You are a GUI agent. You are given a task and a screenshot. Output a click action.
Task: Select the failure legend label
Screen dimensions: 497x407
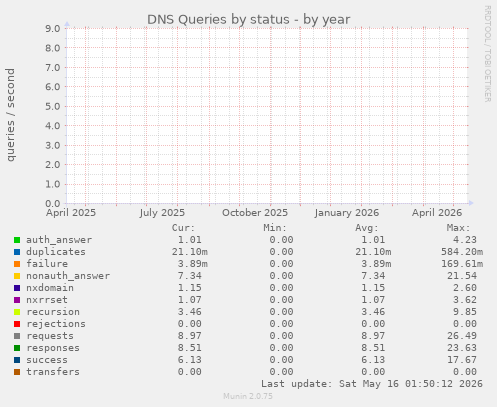tap(47, 264)
